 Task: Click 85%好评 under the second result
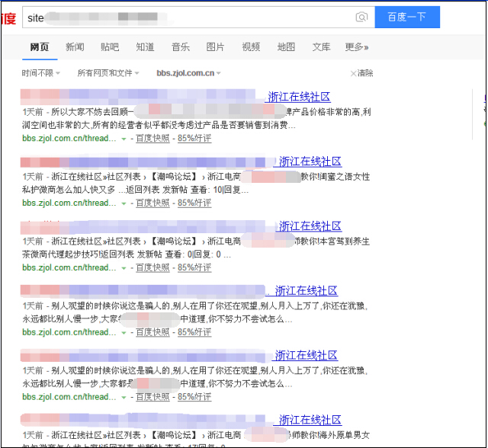click(x=194, y=203)
